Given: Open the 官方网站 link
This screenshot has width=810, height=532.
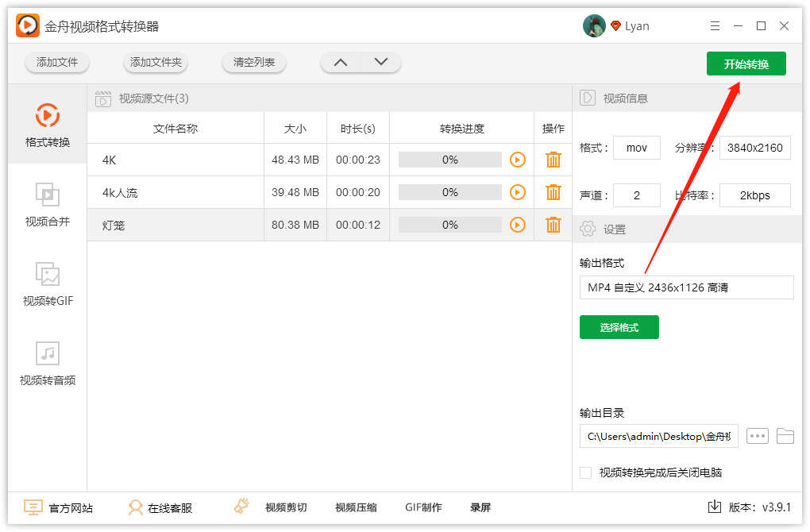Looking at the screenshot, I should 71,507.
